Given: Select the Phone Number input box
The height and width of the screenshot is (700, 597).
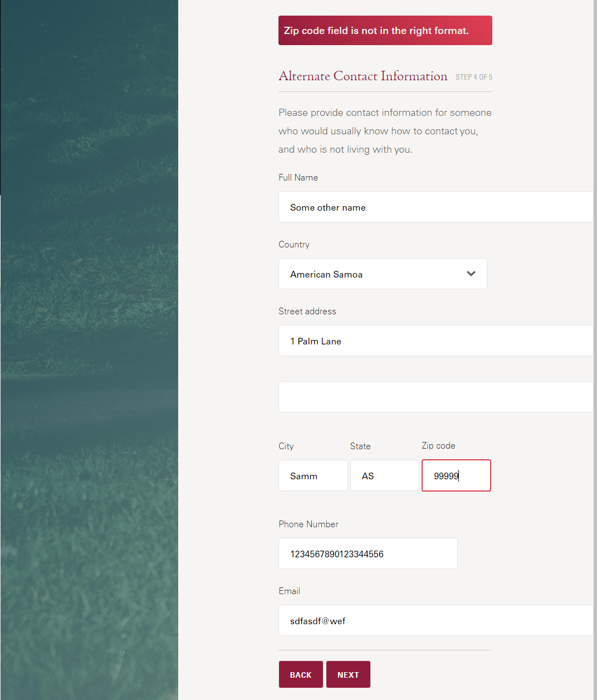Looking at the screenshot, I should coord(368,553).
